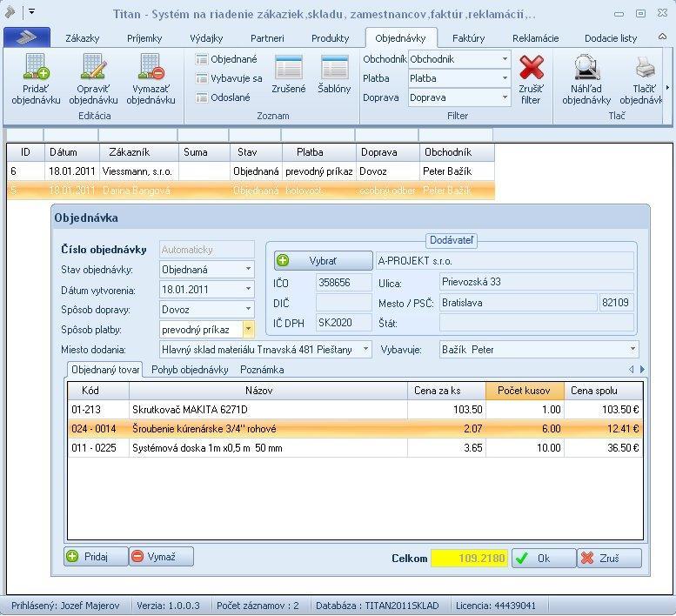Click the Vymaž button
Image resolution: width=676 pixels, height=616 pixels.
click(x=161, y=557)
